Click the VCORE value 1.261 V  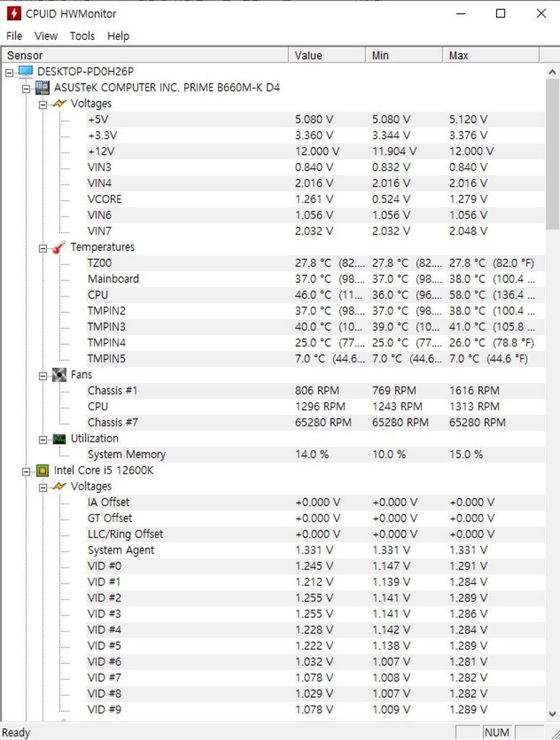[314, 199]
